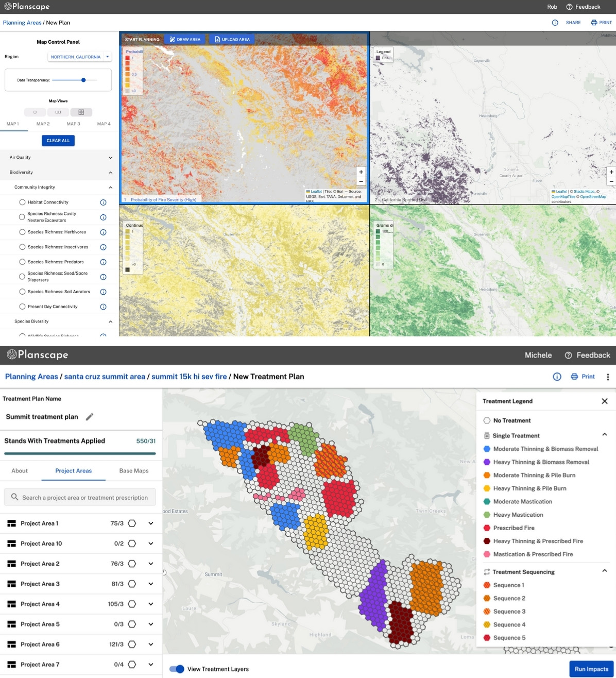Collapse the Treatment Sequencing legend group

605,571
